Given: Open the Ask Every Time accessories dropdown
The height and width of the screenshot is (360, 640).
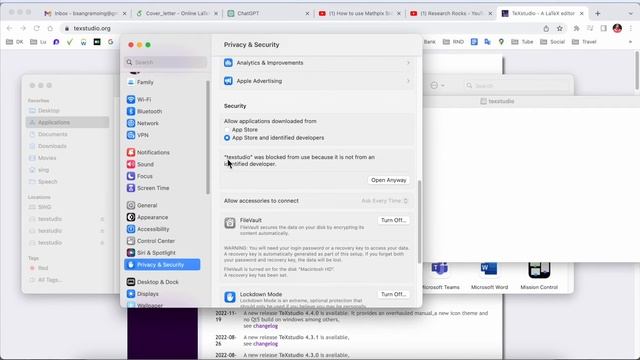Looking at the screenshot, I should (x=384, y=201).
